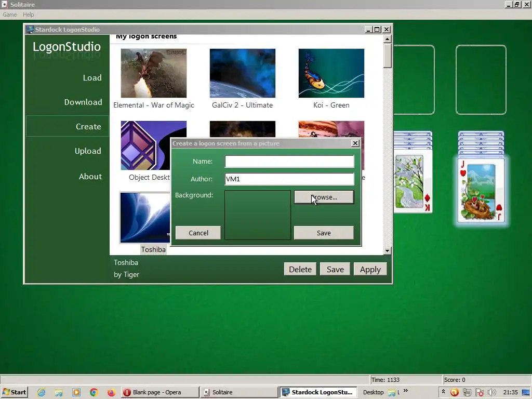
Task: Click the Solitaire window title bar icon
Action: point(4,4)
